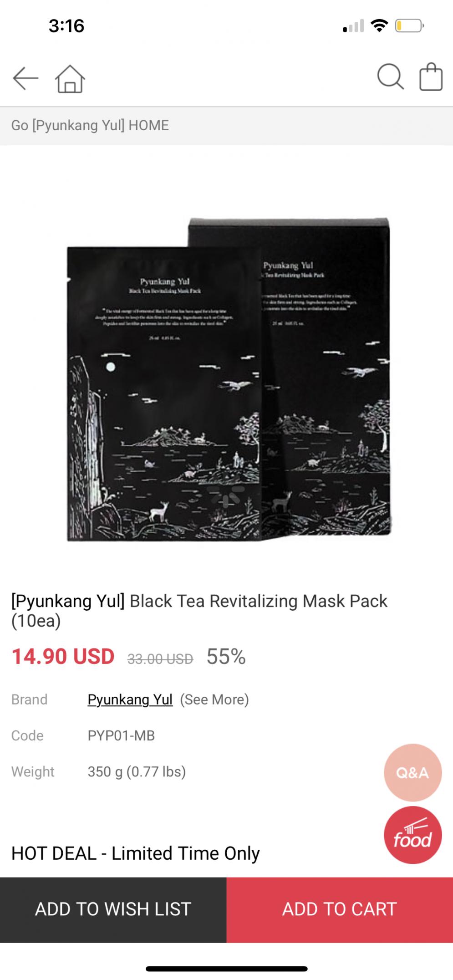
Task: Open the Q&A floating bubble
Action: (x=413, y=772)
